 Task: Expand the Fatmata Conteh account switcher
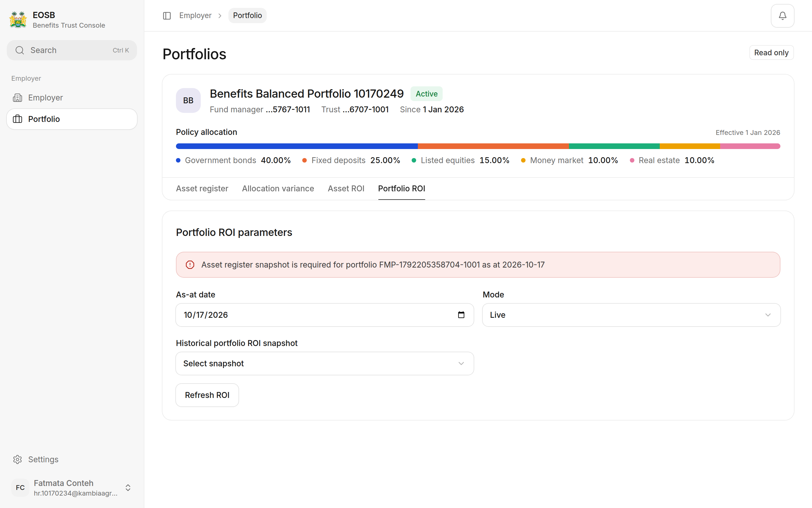pyautogui.click(x=128, y=487)
